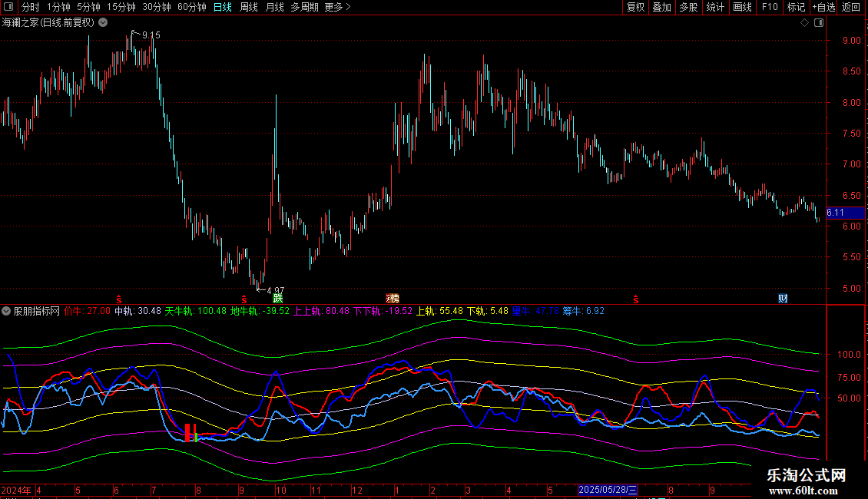Click the 6.11 current price tag

tap(835, 213)
